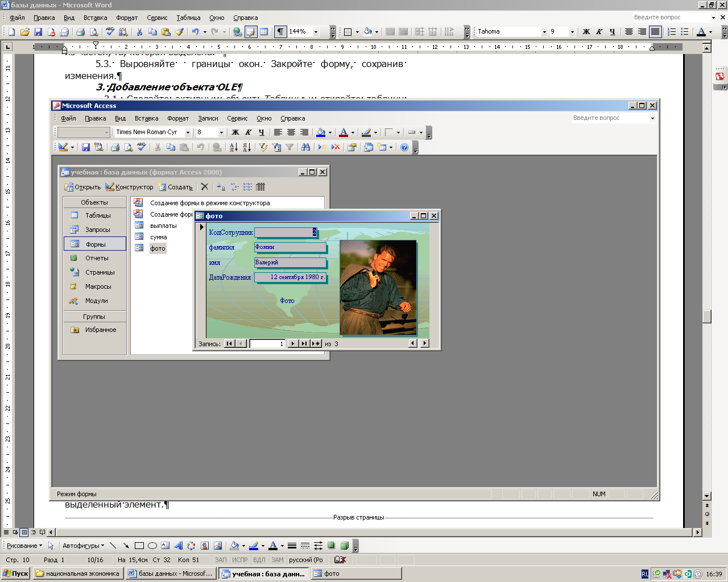Select the Line tool on Drawing toolbar
The image size is (728, 582).
click(113, 546)
